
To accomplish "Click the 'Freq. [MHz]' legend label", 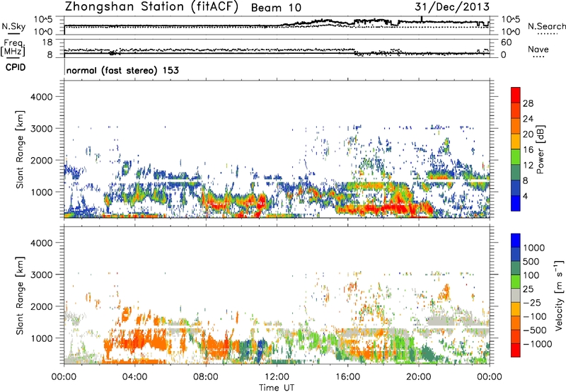I will (x=13, y=47).
